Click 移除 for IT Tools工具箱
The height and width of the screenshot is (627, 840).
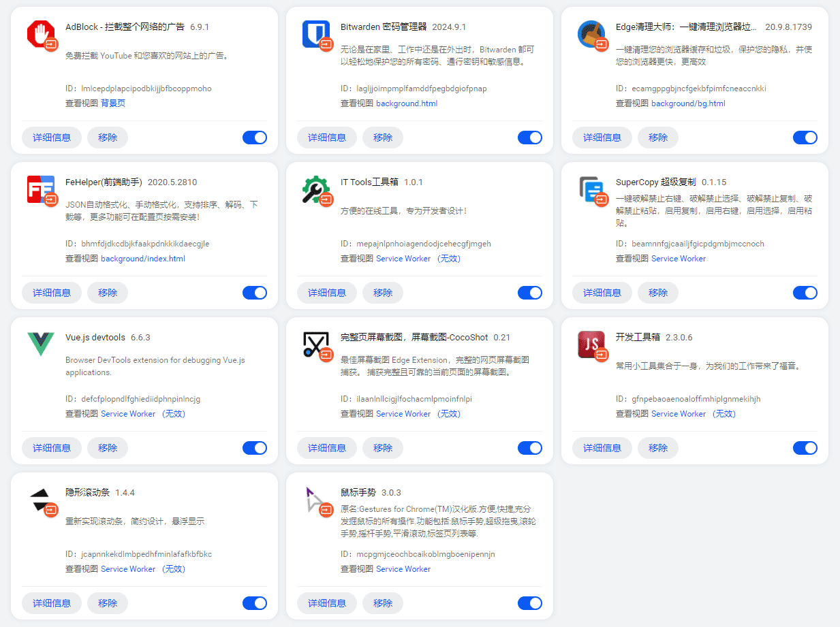click(383, 293)
